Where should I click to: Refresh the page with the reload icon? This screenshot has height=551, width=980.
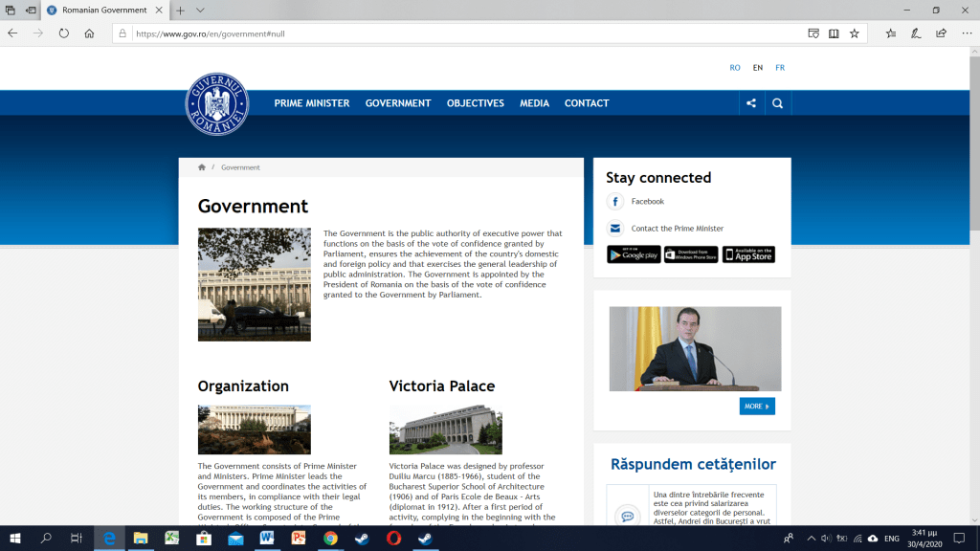[x=63, y=33]
